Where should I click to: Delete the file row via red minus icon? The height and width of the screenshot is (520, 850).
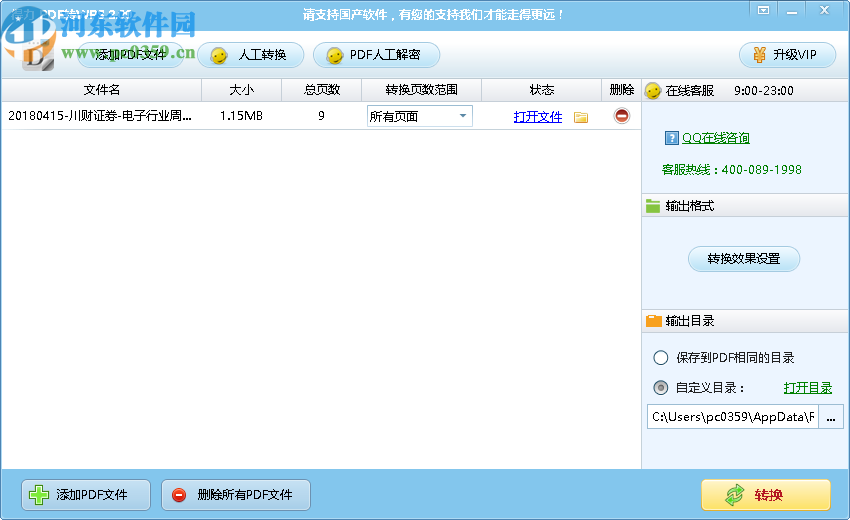pos(622,115)
